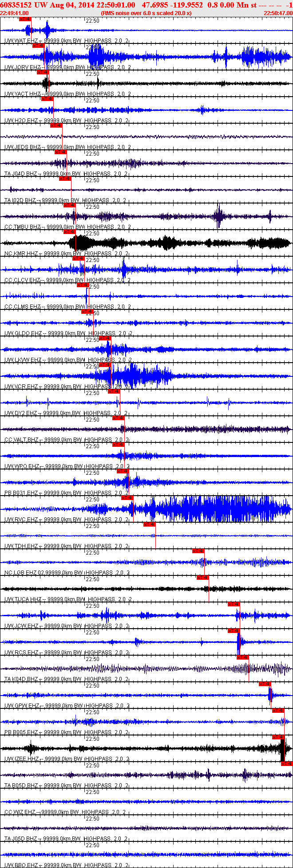Click the 'UW.BBO.EHZ' station label
This screenshot has width=293, height=868.
[21, 865]
